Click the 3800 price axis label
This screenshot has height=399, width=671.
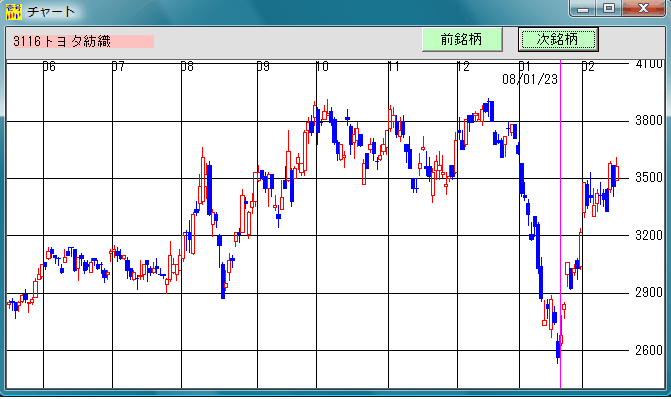click(649, 121)
